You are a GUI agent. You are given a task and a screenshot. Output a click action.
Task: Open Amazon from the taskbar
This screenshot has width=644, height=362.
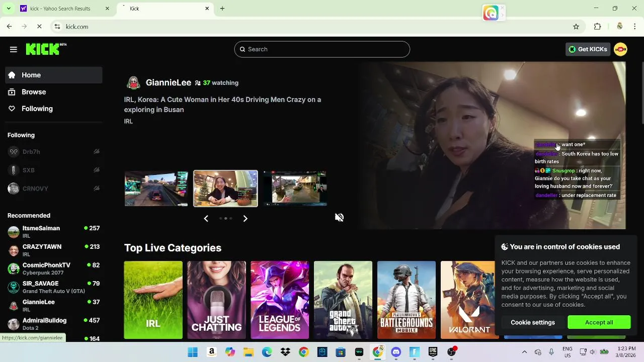click(211, 352)
